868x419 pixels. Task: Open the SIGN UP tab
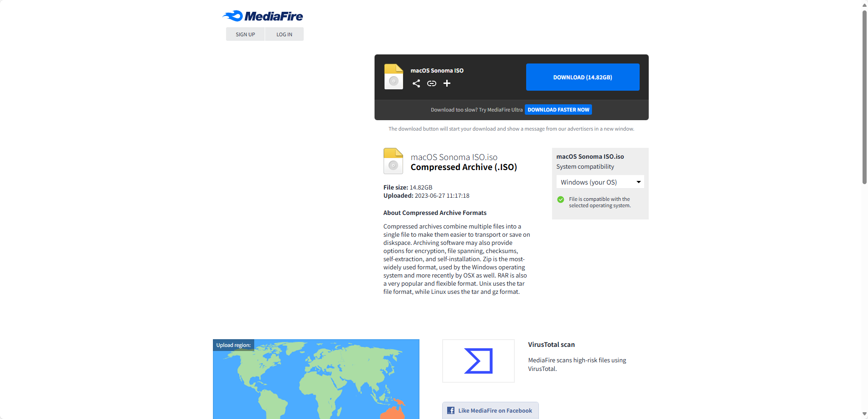coord(245,34)
